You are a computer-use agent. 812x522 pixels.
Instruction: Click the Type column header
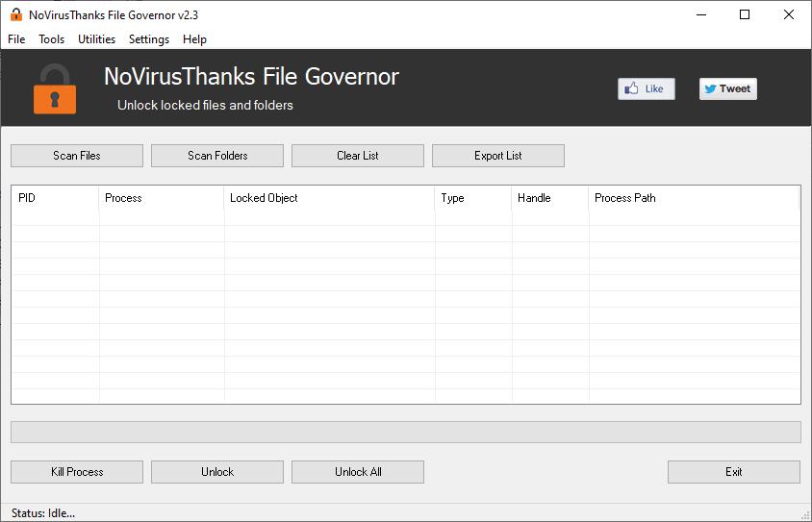pos(473,198)
